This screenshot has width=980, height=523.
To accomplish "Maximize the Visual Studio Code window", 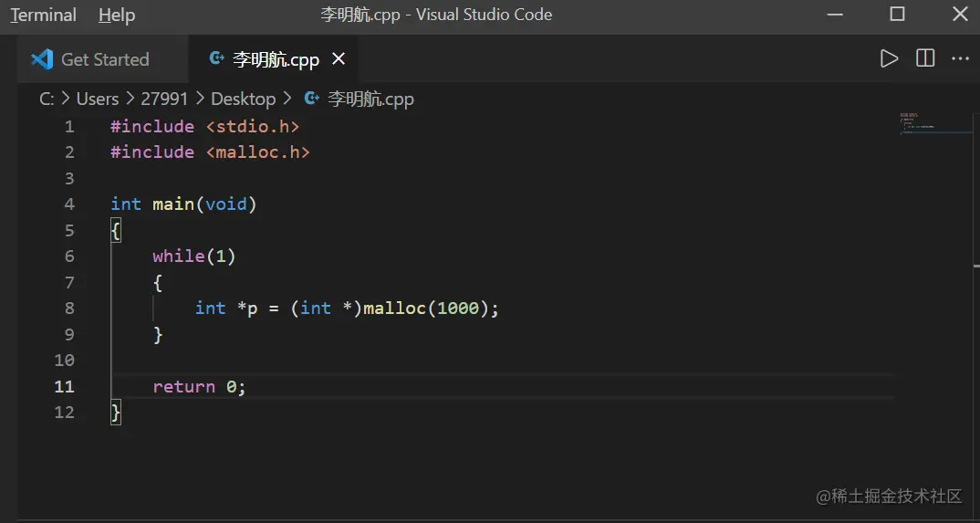I will (897, 15).
